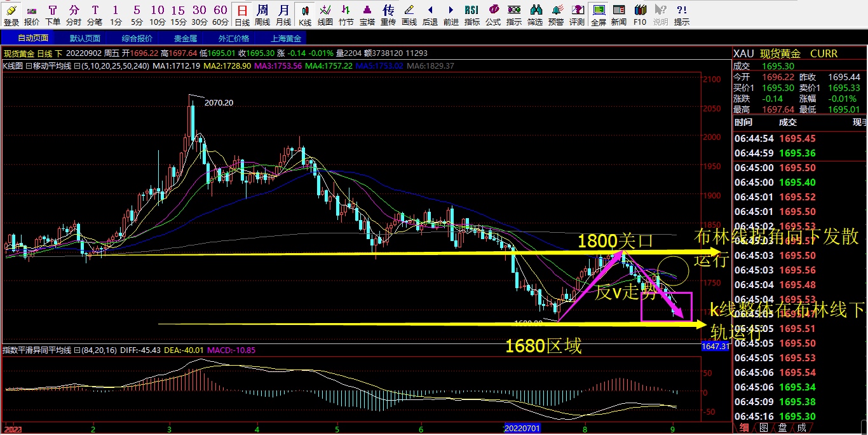The width and height of the screenshot is (868, 435).
Task: Open the 登录 login toolbar icon
Action: [x=11, y=14]
